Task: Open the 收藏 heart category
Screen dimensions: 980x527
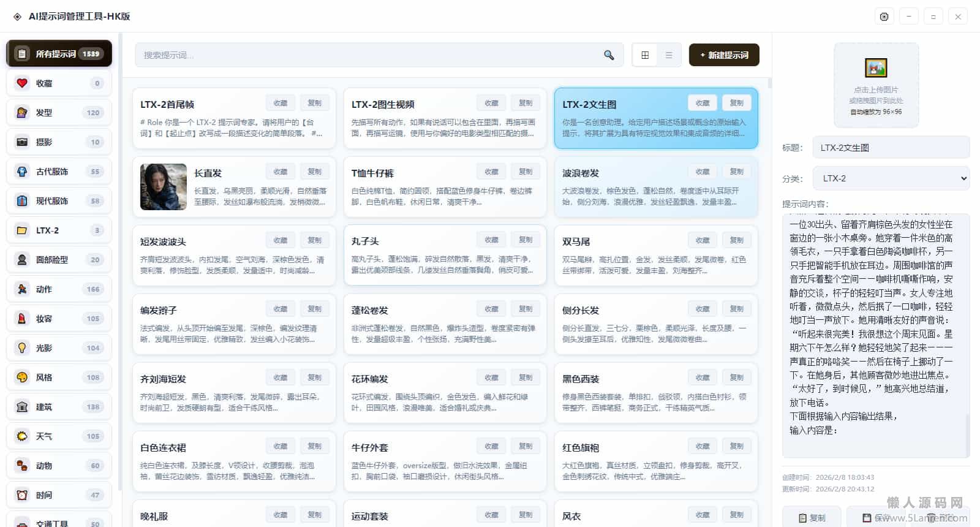Action: [59, 83]
